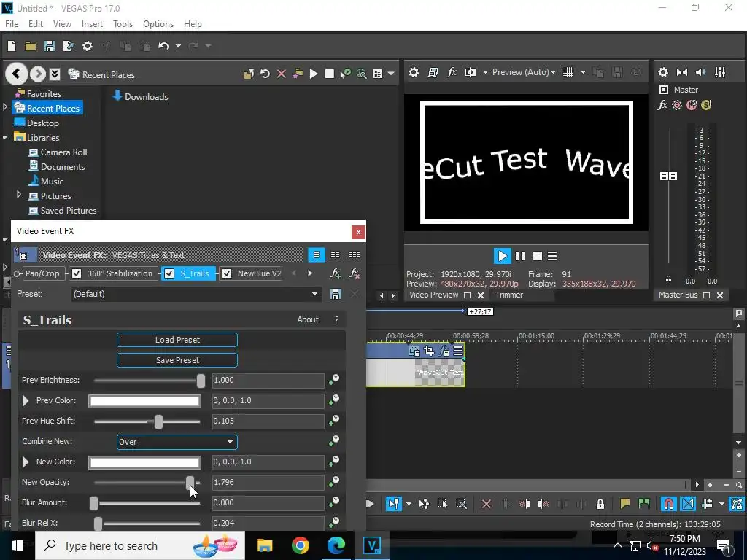Screen dimensions: 747x560
Task: Start preview in Explorer toolbar
Action: (314, 74)
